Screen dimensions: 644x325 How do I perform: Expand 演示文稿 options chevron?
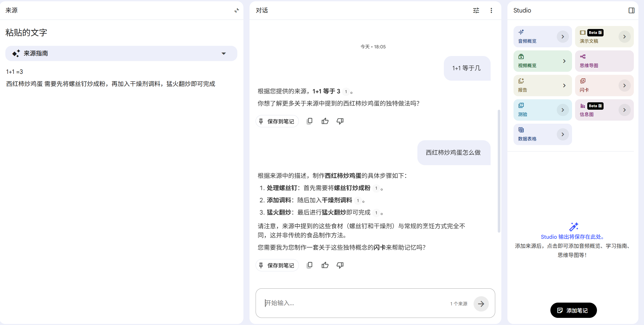[624, 37]
